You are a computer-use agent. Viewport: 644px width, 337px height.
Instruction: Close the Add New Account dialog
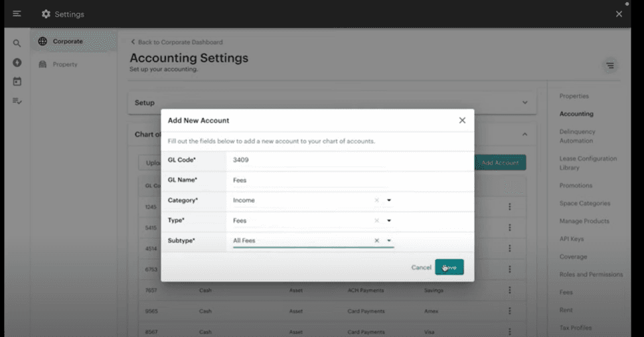[462, 120]
